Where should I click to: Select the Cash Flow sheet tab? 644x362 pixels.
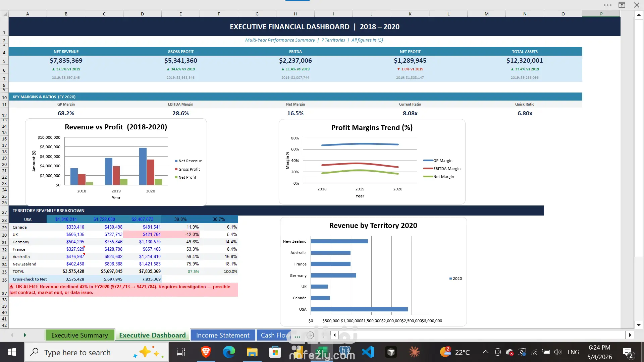(274, 335)
